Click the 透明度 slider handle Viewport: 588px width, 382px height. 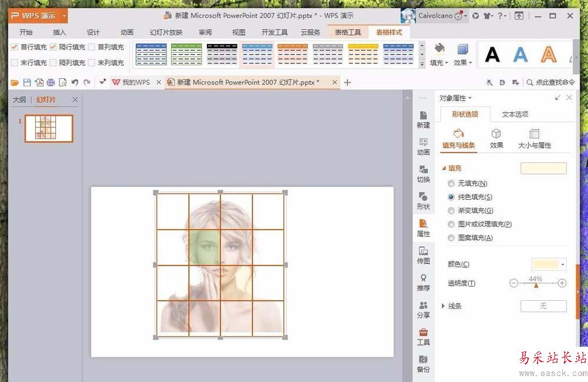point(536,285)
